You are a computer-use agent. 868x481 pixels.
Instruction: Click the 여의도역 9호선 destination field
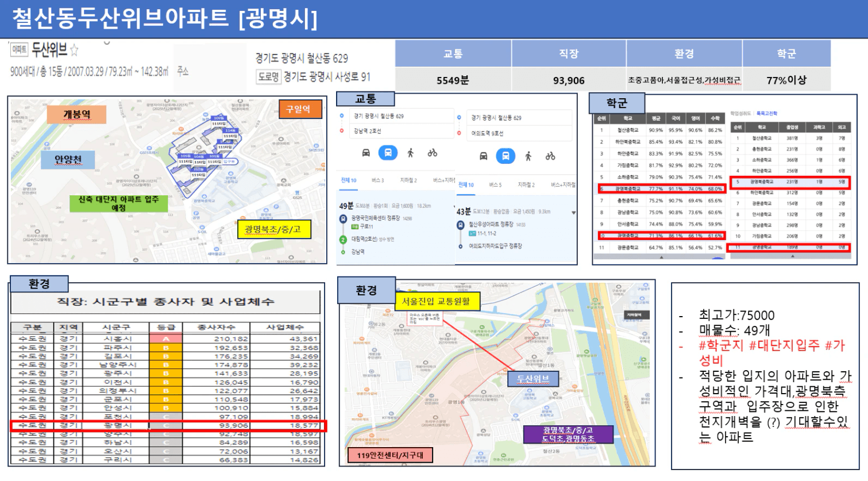[519, 133]
